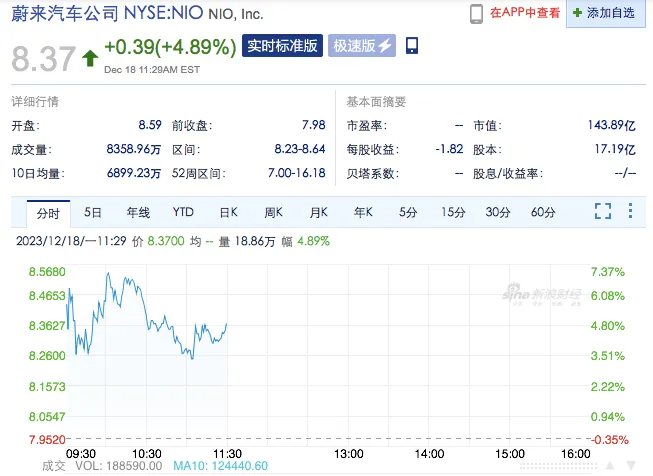Viewport: 653px width, 476px height.
Task: Switch to 实时标准版 real-time standard mode
Action: pos(282,46)
